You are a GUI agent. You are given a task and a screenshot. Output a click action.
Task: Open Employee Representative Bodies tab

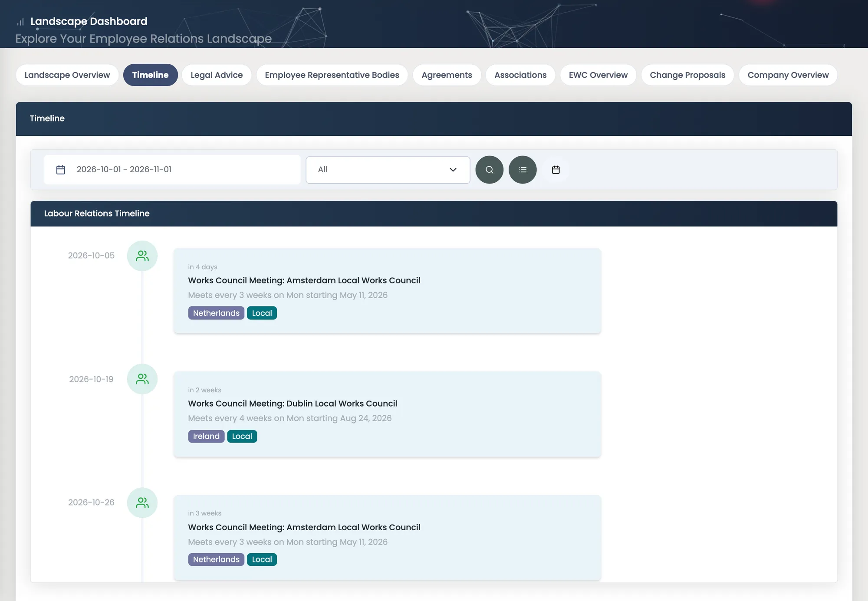(x=332, y=75)
